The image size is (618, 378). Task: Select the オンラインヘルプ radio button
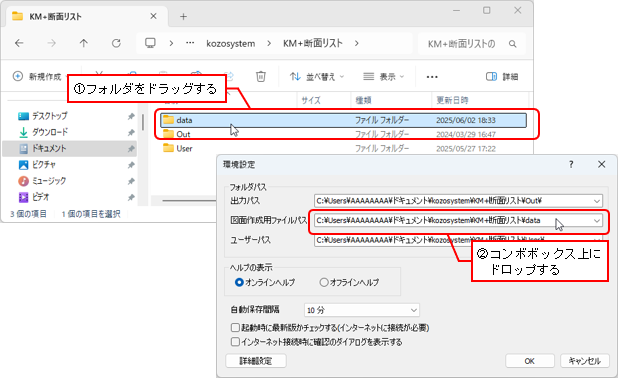tap(265, 282)
